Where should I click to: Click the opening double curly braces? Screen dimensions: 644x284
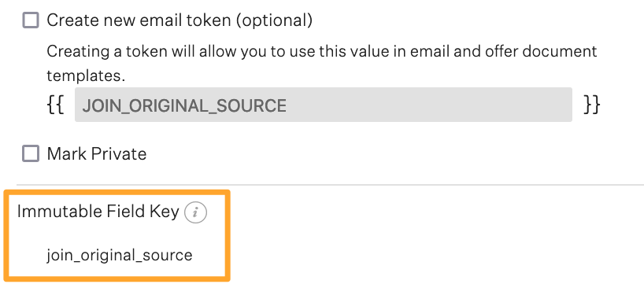(55, 105)
